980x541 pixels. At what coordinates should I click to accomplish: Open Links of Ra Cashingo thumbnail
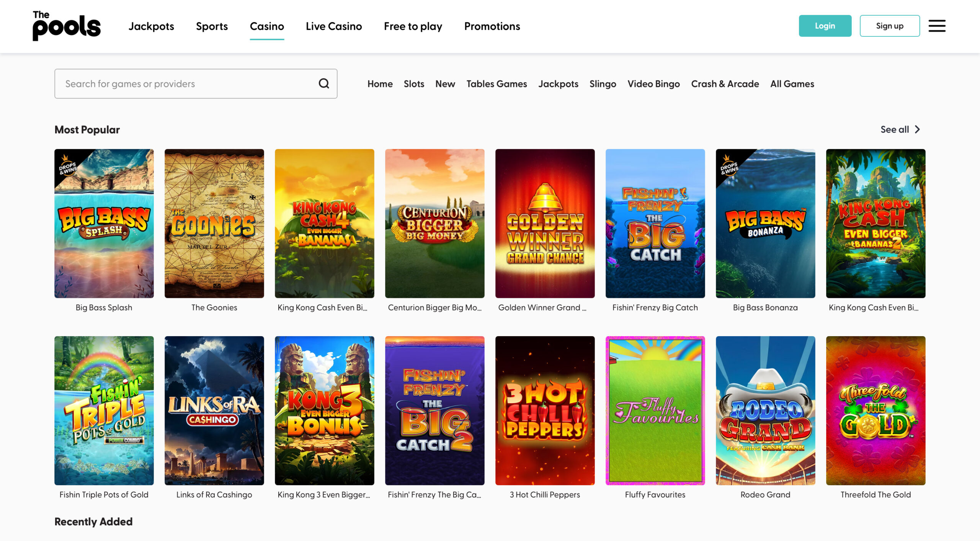(x=214, y=410)
